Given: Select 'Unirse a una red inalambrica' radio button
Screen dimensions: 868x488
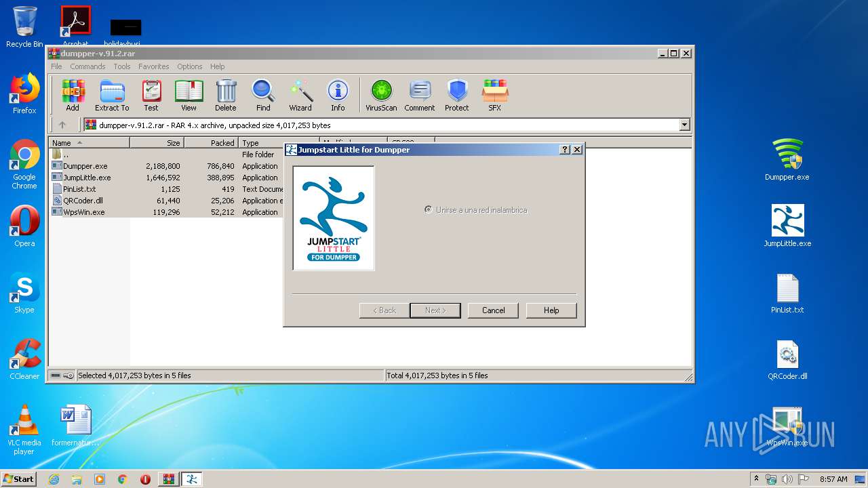Looking at the screenshot, I should (428, 209).
